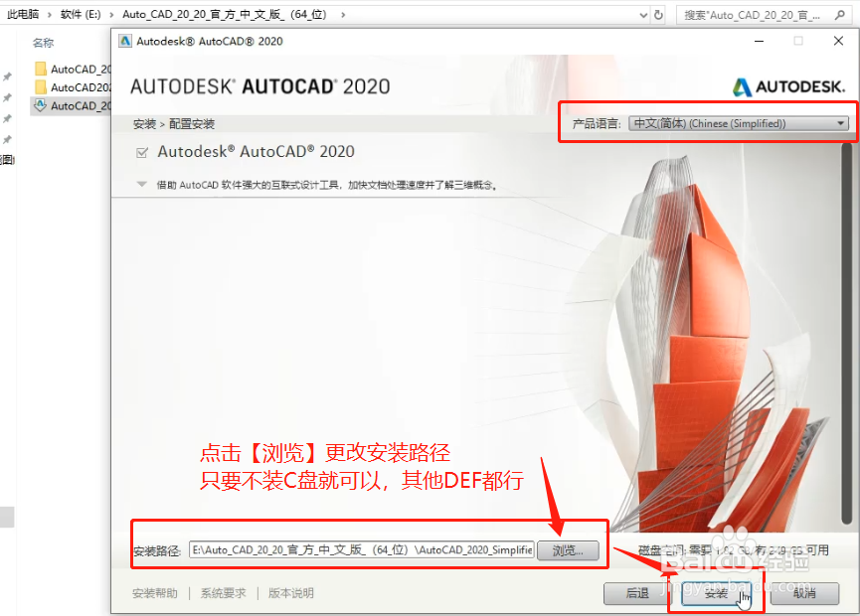This screenshot has width=860, height=616.
Task: Minimize the AutoCAD installer window
Action: pyautogui.click(x=759, y=41)
